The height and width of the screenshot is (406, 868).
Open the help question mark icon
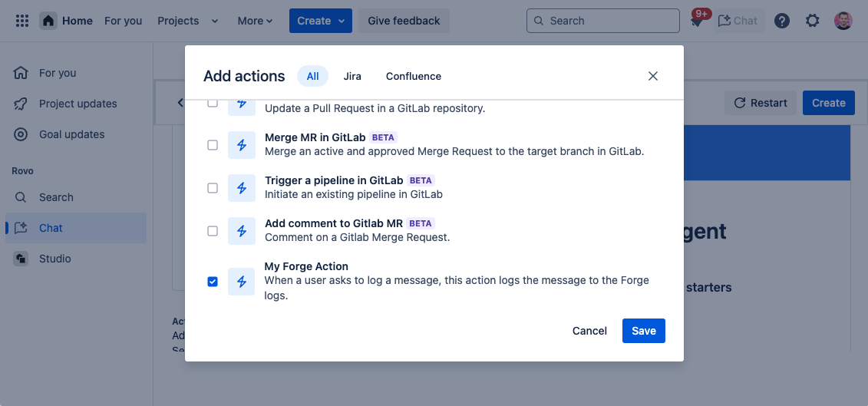782,21
